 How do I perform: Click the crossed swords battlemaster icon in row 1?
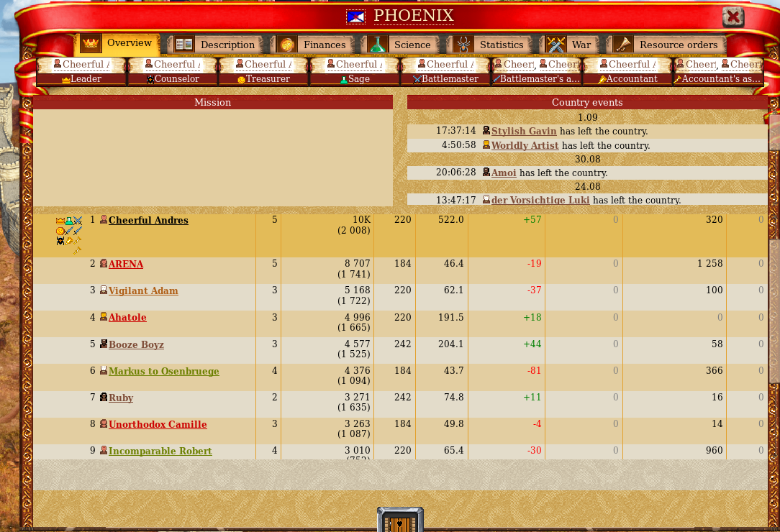point(78,221)
